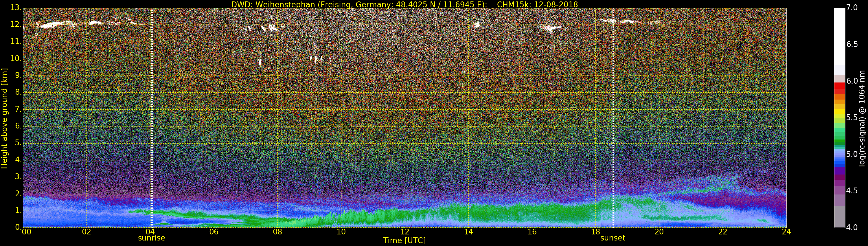This screenshot has height=246, width=868.
Task: Click the Time [UTC] axis title
Action: (x=404, y=241)
